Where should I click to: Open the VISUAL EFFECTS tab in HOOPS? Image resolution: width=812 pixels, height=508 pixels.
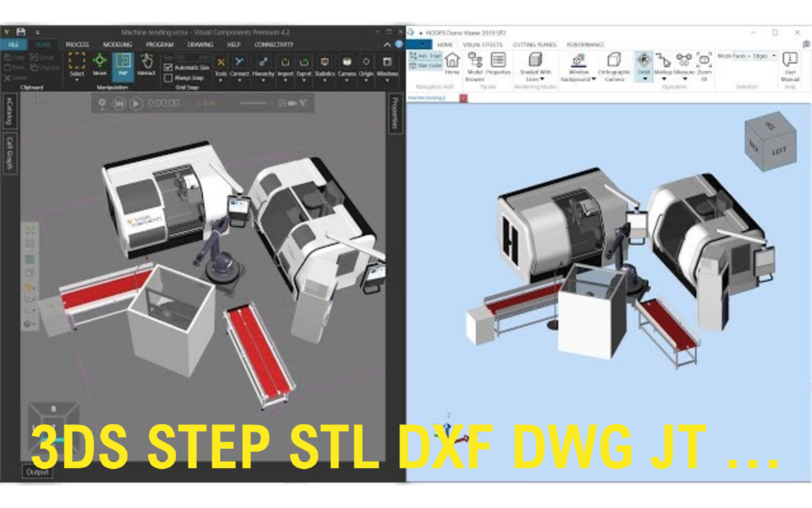click(x=483, y=45)
